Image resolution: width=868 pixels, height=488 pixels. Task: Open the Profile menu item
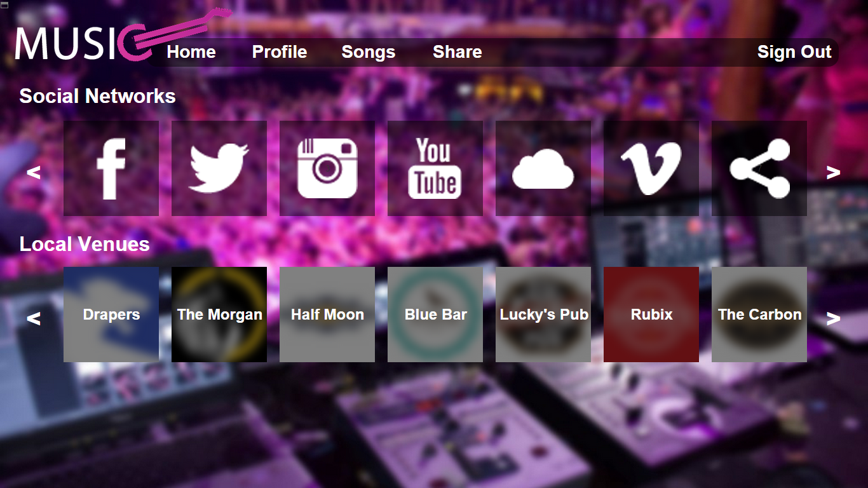(280, 52)
